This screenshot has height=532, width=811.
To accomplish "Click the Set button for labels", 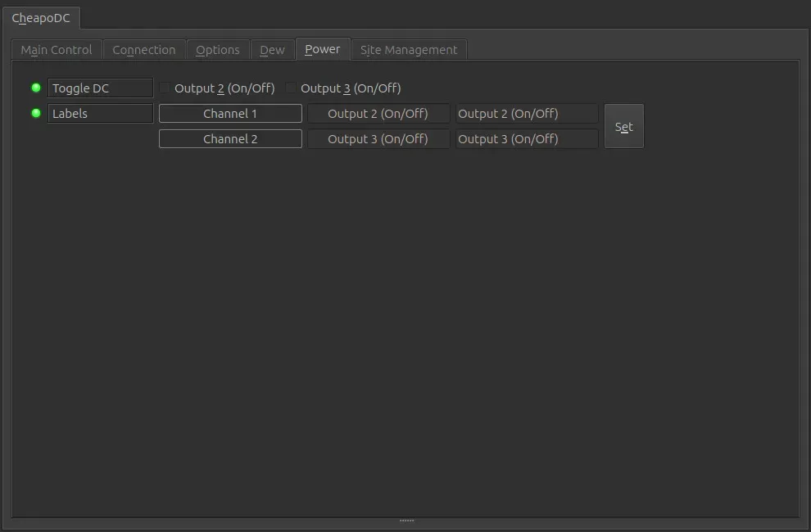I will click(623, 126).
